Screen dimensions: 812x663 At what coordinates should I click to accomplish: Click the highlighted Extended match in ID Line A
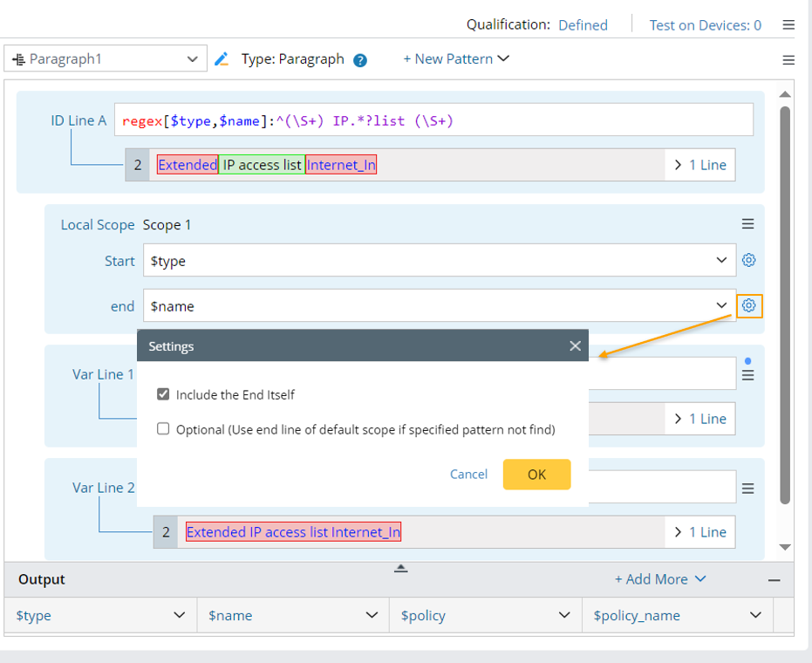click(x=188, y=165)
